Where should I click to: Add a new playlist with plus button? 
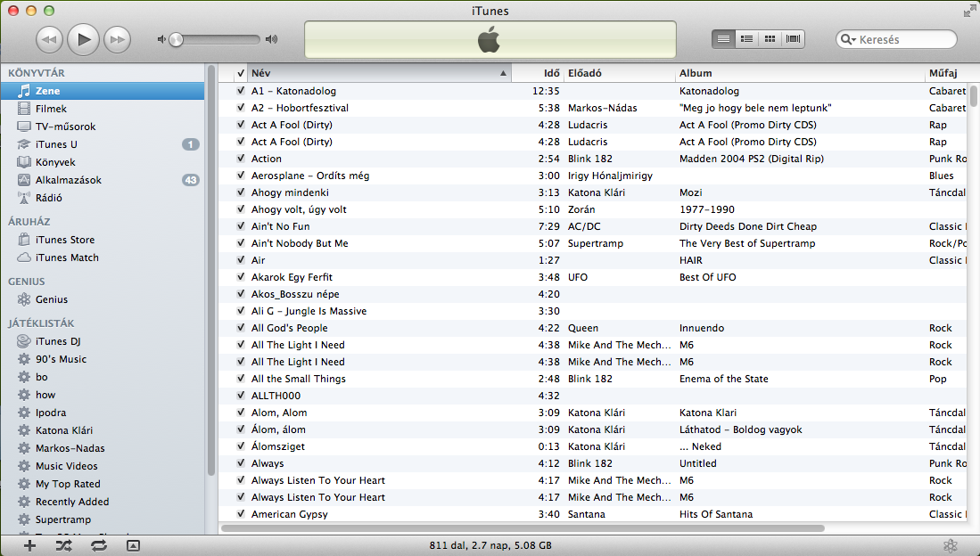[29, 545]
